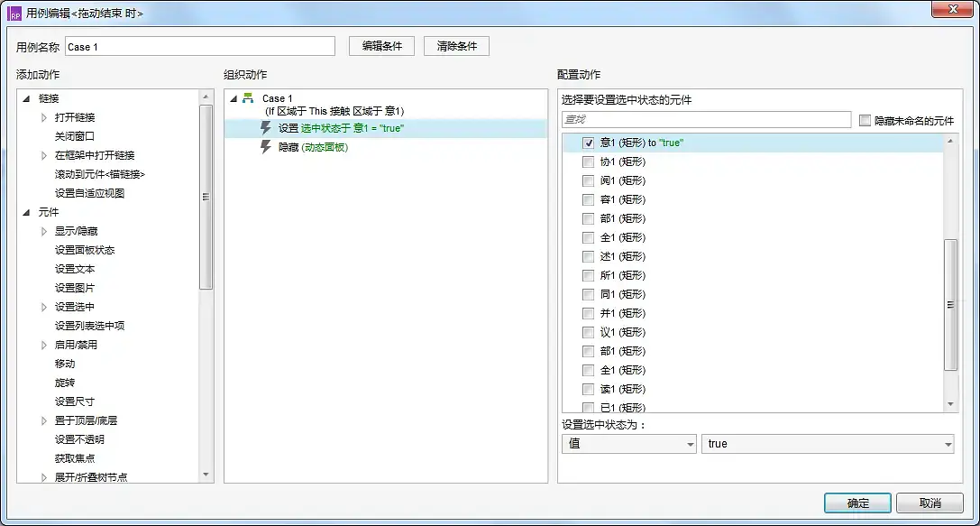
Task: Open the true value dropdown
Action: point(827,444)
